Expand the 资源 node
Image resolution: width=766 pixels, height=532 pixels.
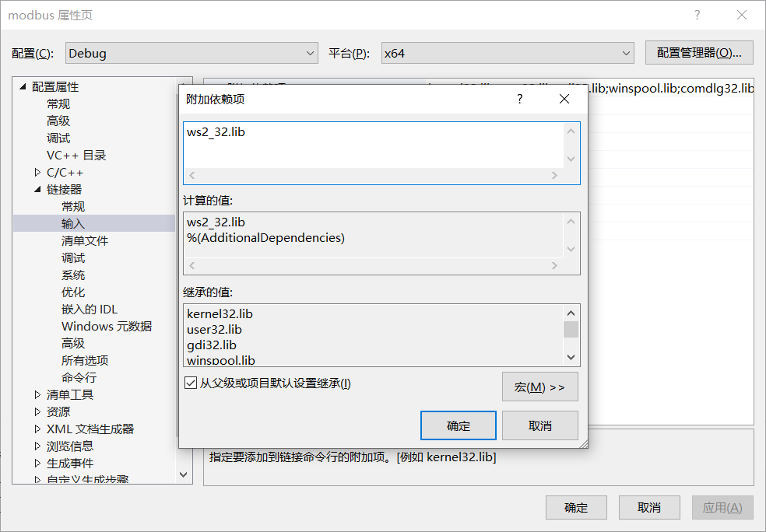click(x=37, y=411)
